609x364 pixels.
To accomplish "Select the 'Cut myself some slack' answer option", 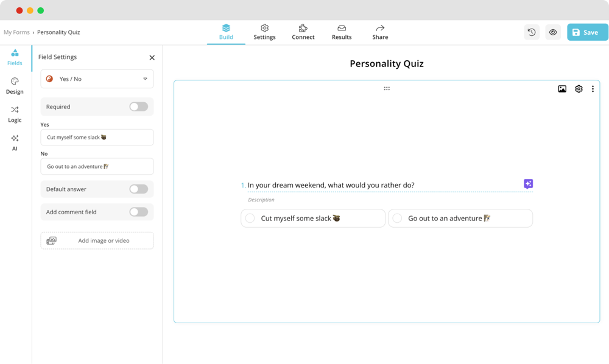I will click(x=312, y=218).
